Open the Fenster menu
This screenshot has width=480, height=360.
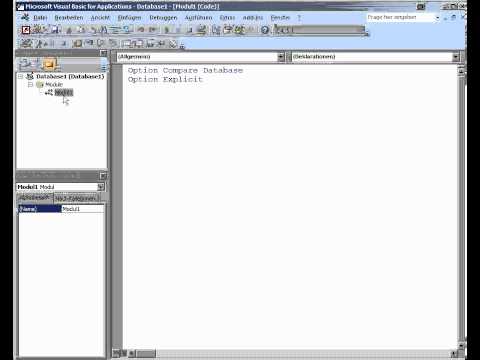tap(280, 18)
